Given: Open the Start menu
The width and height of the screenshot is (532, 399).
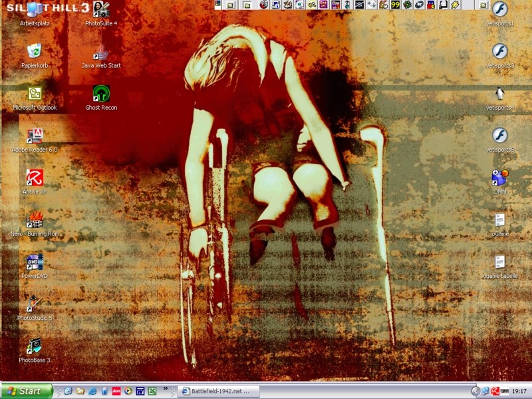Looking at the screenshot, I should (27, 391).
